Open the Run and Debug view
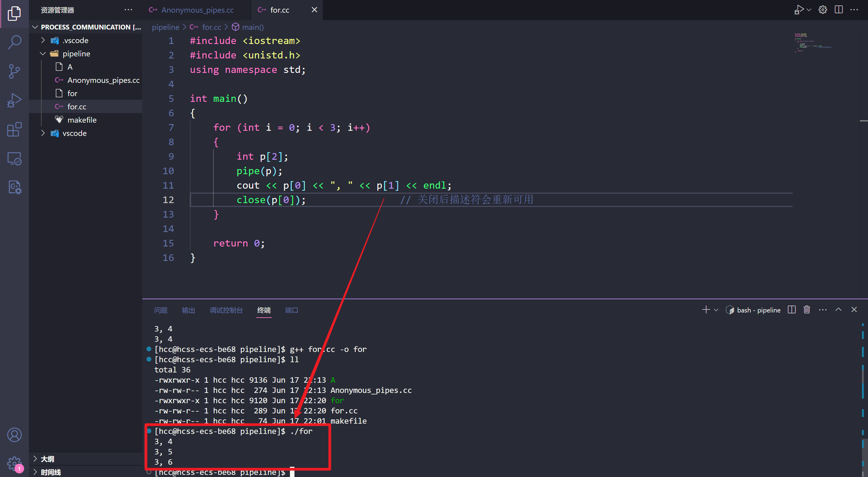868x477 pixels. tap(14, 100)
